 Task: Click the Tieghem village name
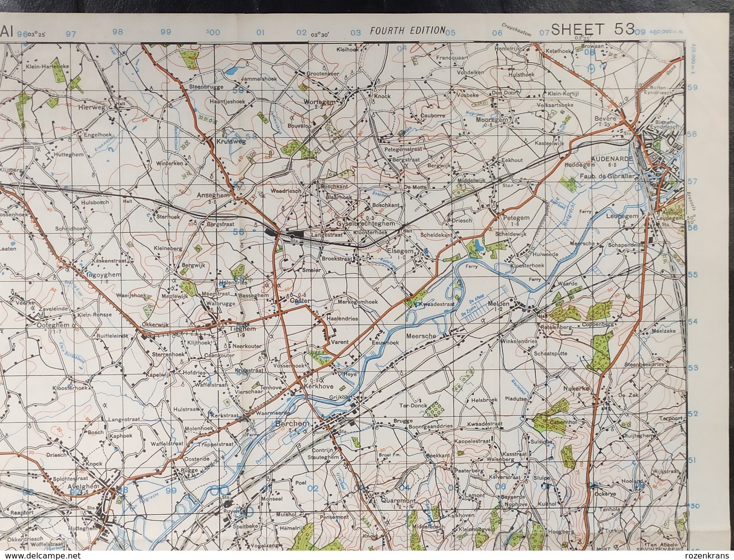pyautogui.click(x=243, y=328)
